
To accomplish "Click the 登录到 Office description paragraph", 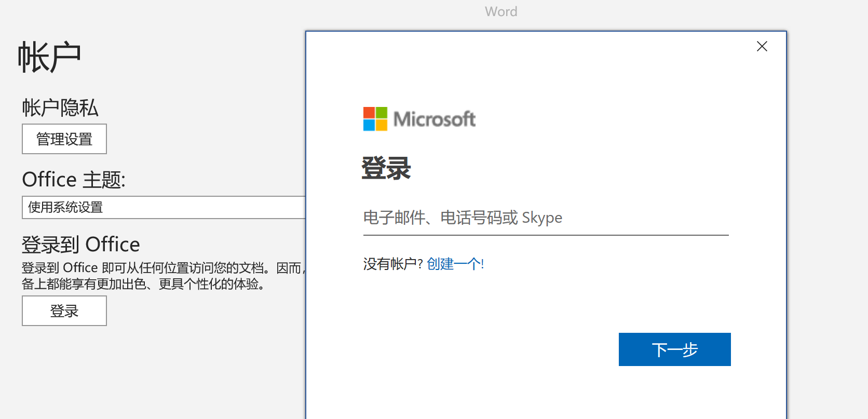I will pyautogui.click(x=164, y=276).
